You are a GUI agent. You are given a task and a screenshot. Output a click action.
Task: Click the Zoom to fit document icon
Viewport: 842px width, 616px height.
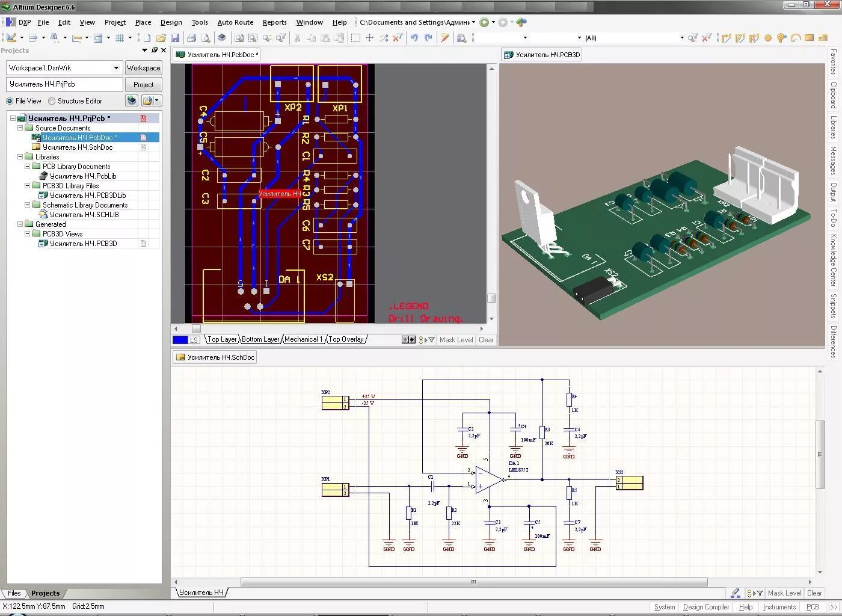coord(239,38)
